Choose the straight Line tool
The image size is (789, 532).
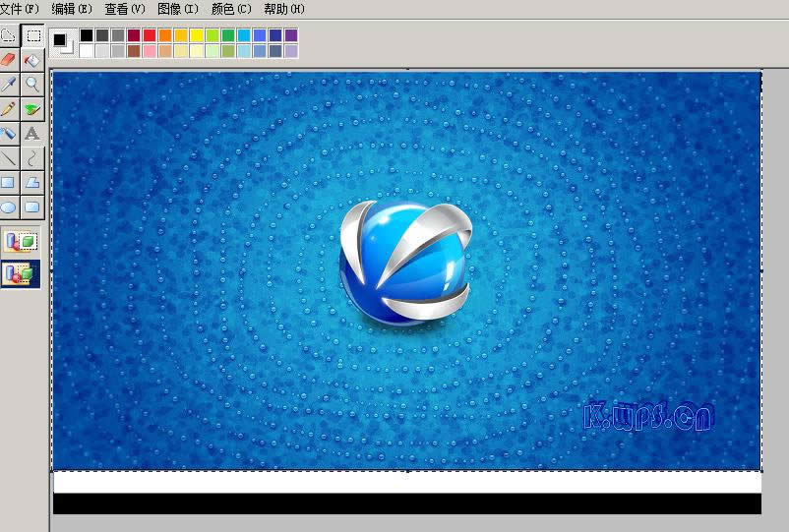point(9,158)
